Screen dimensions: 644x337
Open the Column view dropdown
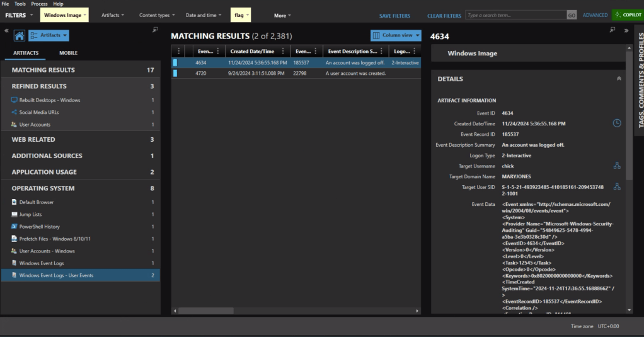coord(396,36)
